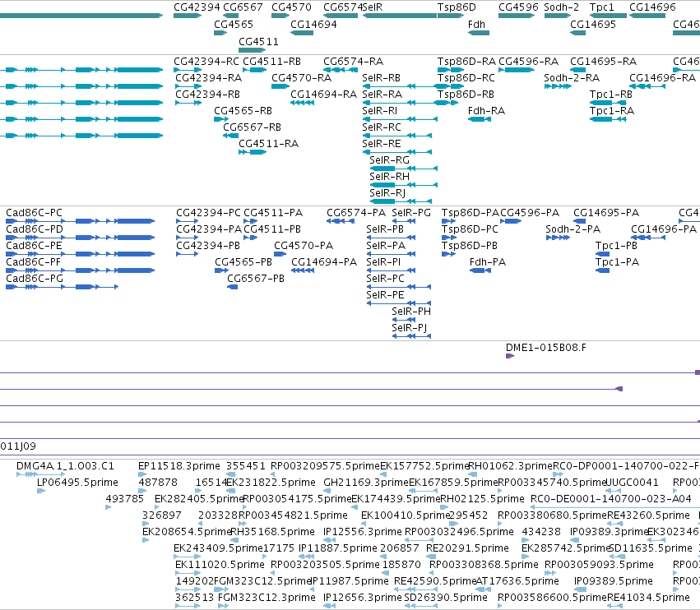Select the CG6567-PB protein label
700x610 pixels.
[256, 279]
